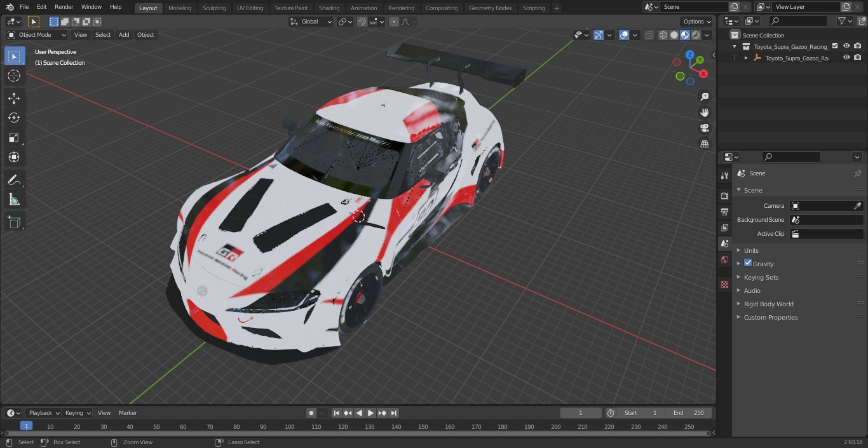Viewport: 868px width, 448px height.
Task: Open the Output properties tab
Action: [724, 212]
